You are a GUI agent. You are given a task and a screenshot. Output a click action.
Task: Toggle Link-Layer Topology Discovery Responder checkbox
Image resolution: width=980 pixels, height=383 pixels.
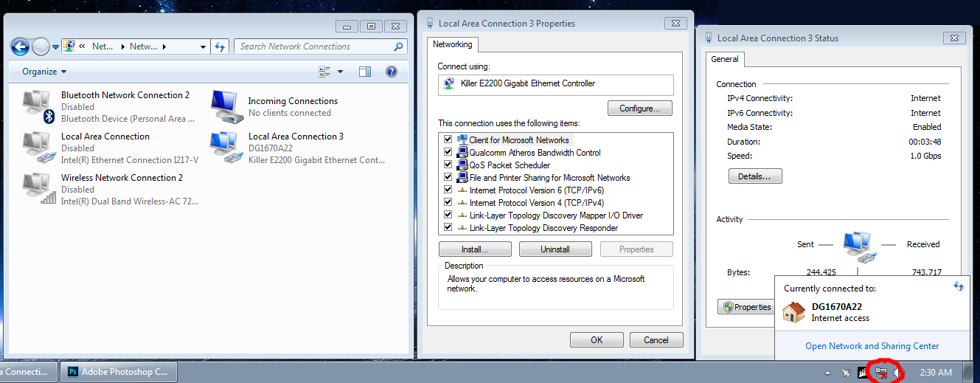pyautogui.click(x=448, y=227)
